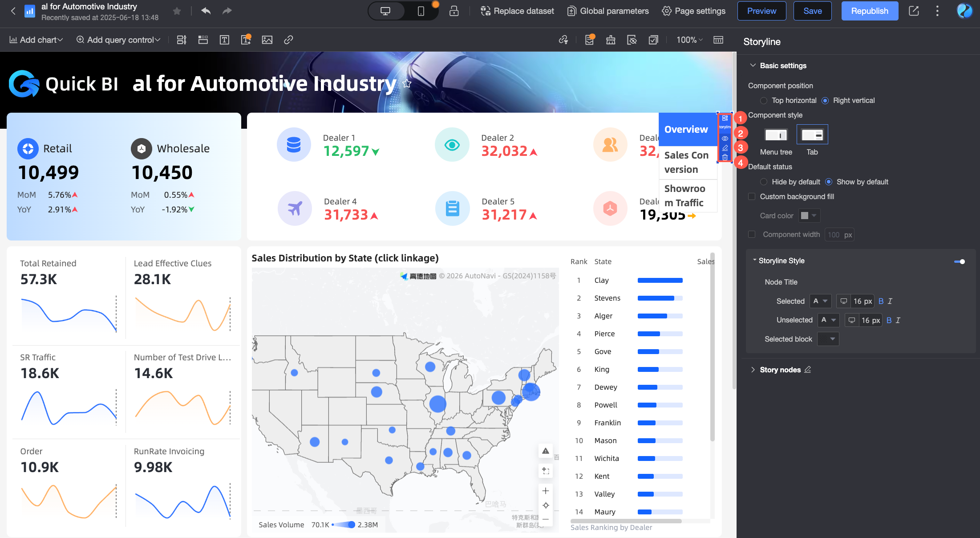Enable Custom background fill checkbox
This screenshot has height=538, width=980.
[x=752, y=196]
